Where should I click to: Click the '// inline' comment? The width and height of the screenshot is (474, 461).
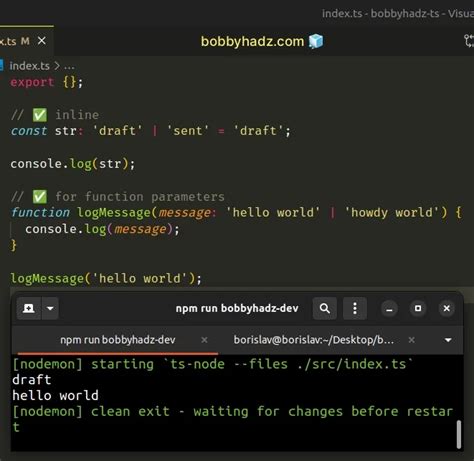55,115
